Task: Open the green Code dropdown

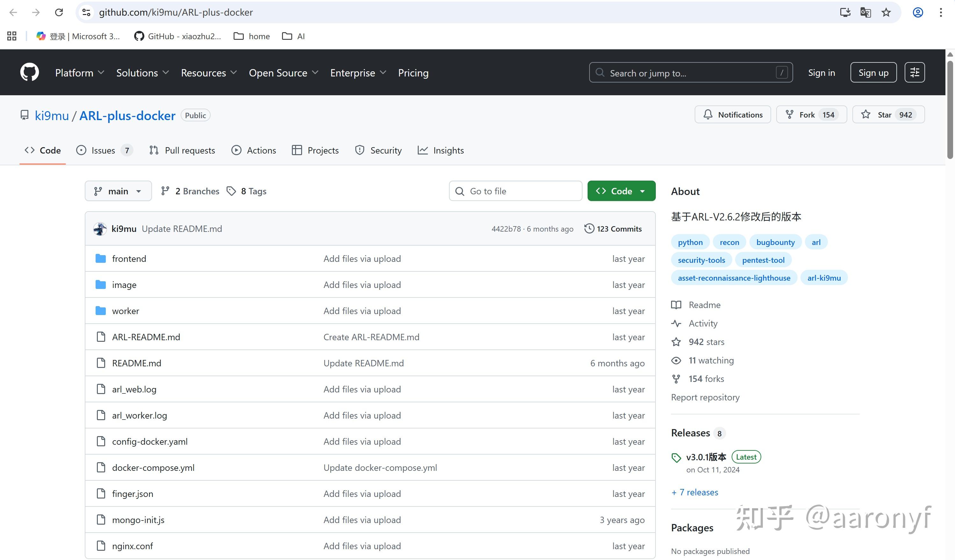Action: point(621,191)
